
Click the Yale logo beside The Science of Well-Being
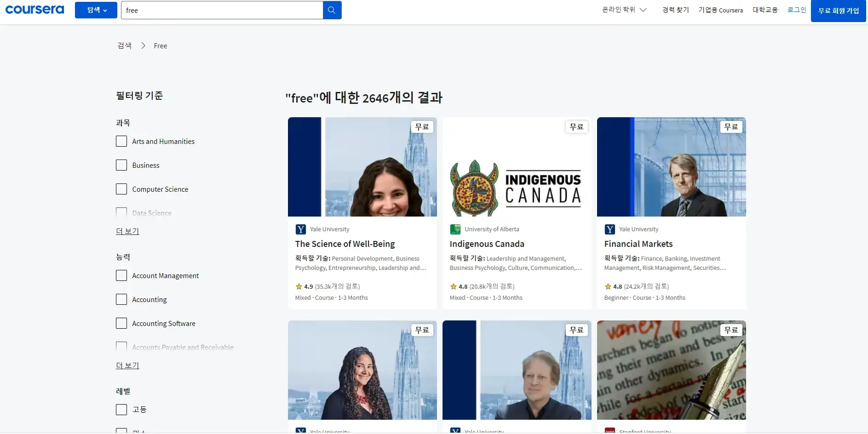click(x=300, y=229)
